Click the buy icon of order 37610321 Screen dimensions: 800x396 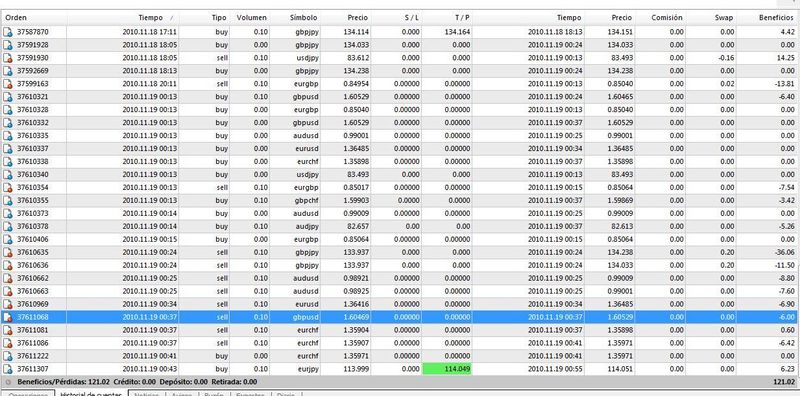(8, 97)
